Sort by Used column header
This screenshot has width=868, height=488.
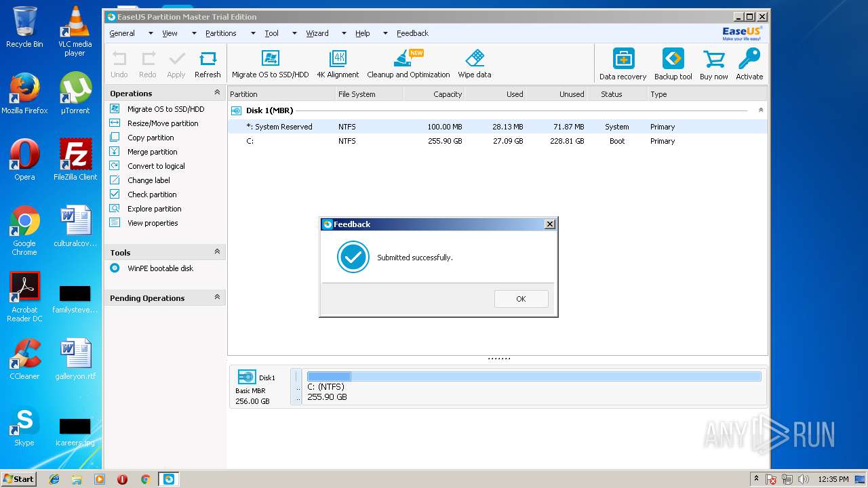tap(496, 94)
